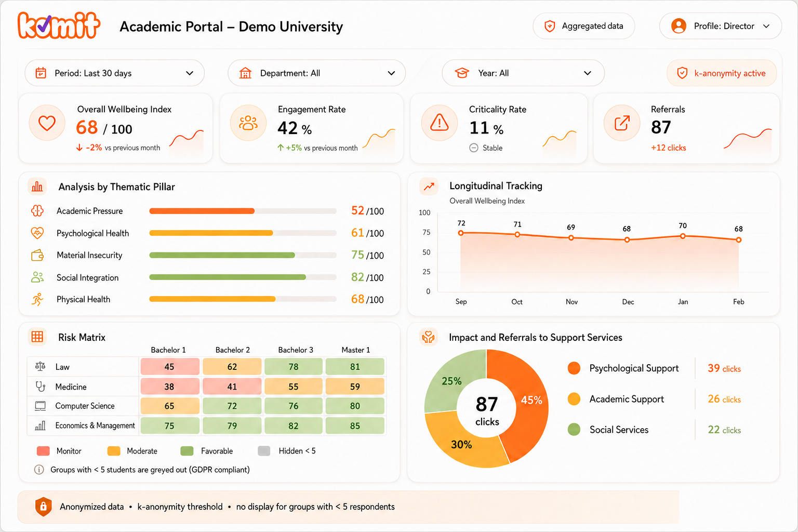The image size is (798, 532).
Task: Open the Year: All dropdown
Action: (523, 73)
